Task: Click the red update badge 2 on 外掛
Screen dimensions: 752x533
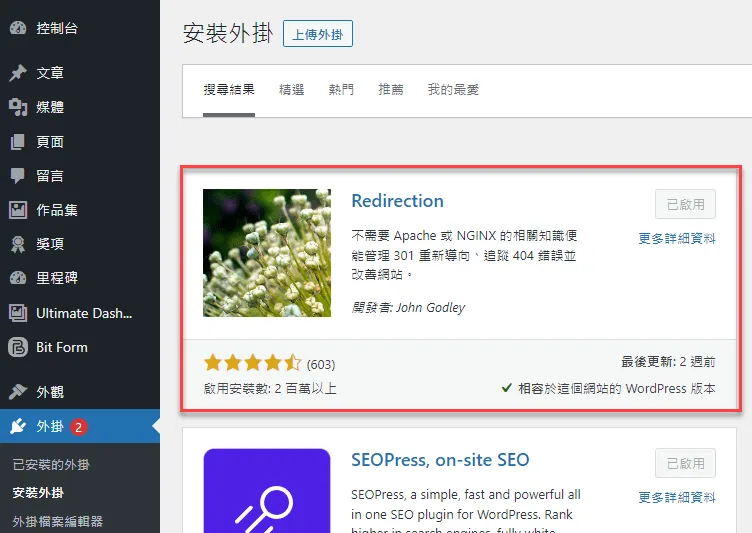Action: (x=79, y=426)
